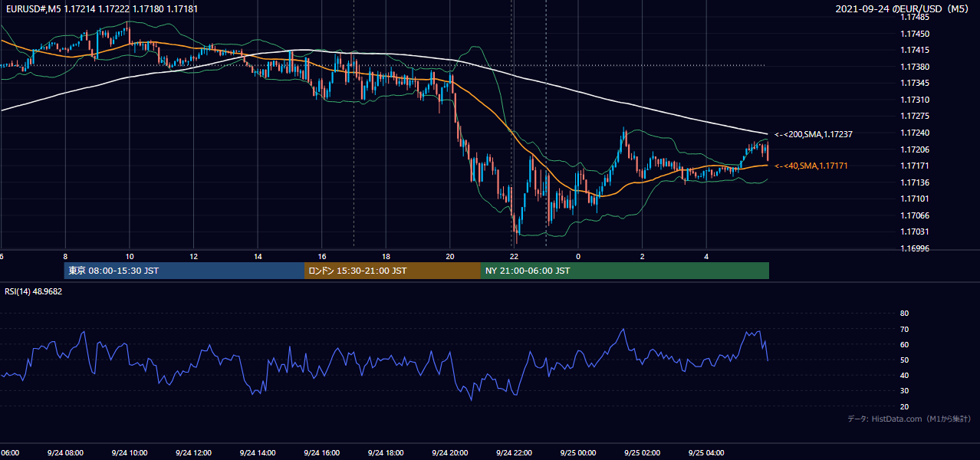Click the 9/25 00:00 bottom time label
This screenshot has width=980, height=460.
click(x=578, y=453)
